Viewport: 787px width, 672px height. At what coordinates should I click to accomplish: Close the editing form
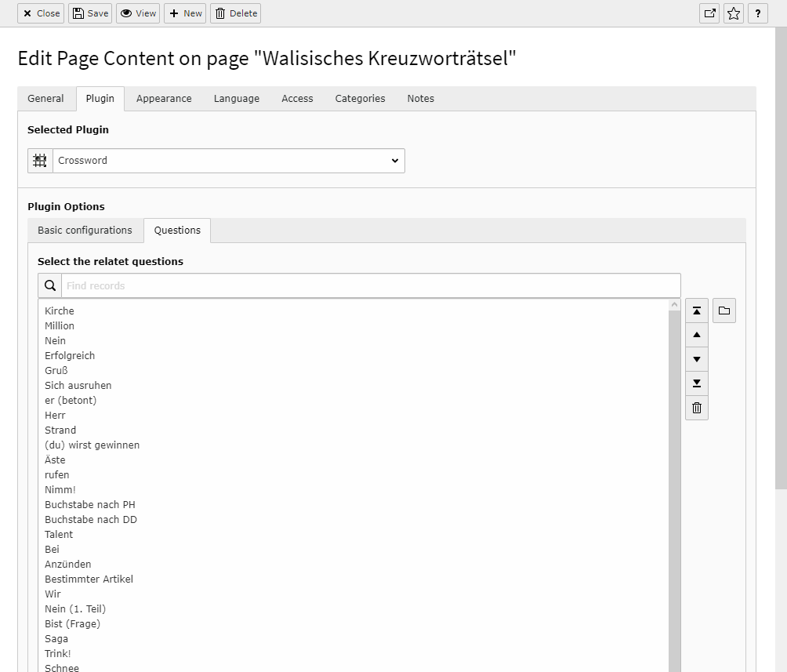[42, 13]
